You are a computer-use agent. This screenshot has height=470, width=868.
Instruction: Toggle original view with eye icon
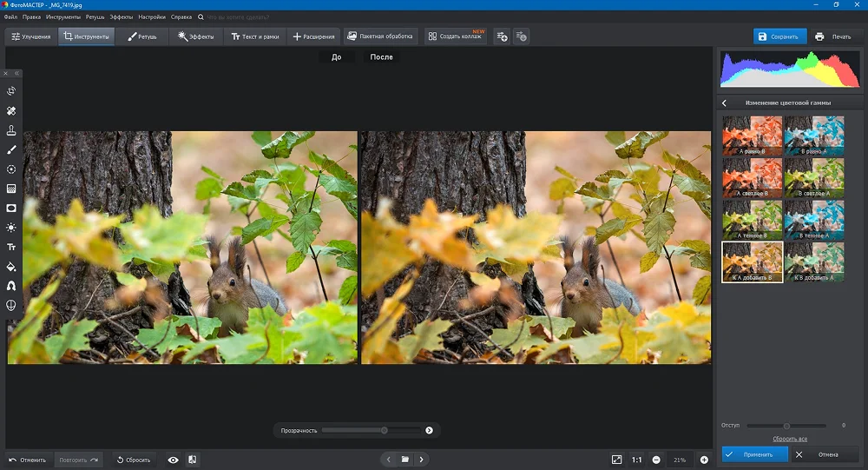[x=174, y=460]
